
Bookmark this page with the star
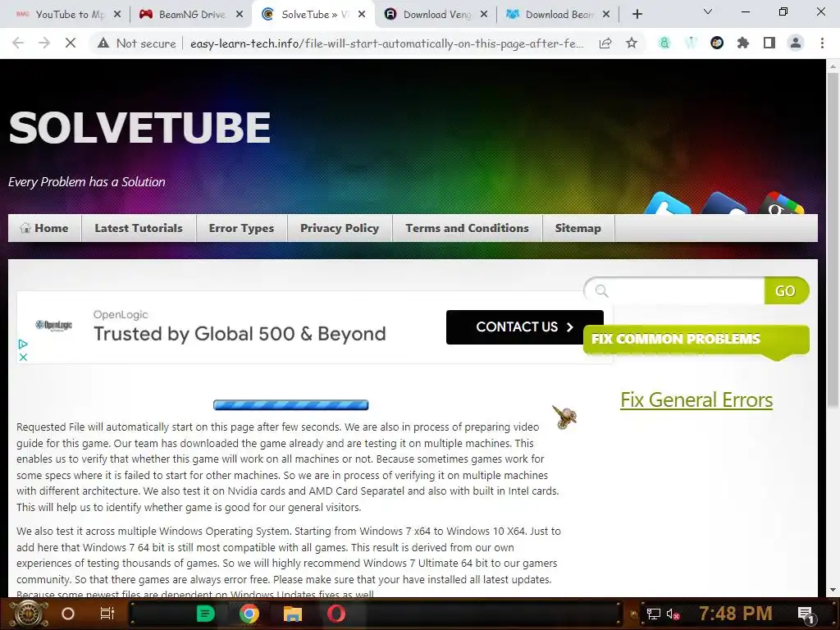[x=632, y=43]
